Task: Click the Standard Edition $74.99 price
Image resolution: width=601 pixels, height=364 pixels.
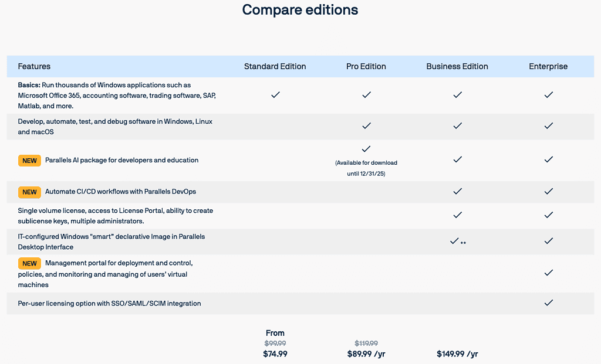Action: [x=275, y=354]
